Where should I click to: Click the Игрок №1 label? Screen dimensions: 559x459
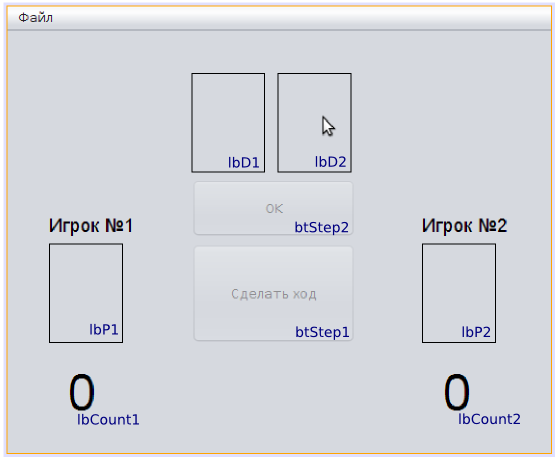coord(91,226)
